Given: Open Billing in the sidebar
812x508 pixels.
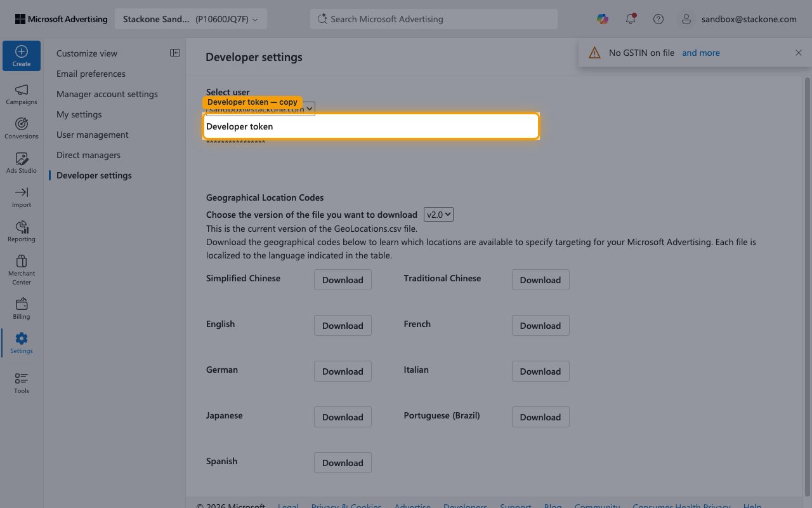Looking at the screenshot, I should click(x=22, y=309).
